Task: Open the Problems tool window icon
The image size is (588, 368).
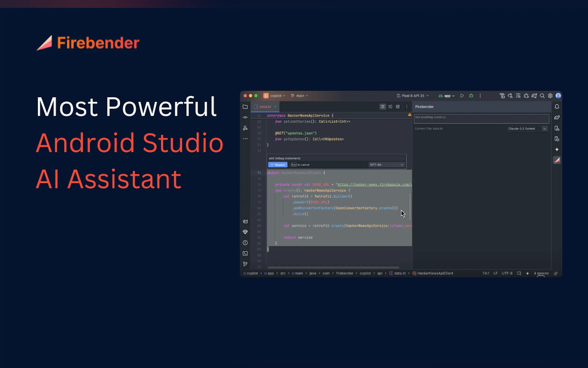Action: [x=245, y=243]
